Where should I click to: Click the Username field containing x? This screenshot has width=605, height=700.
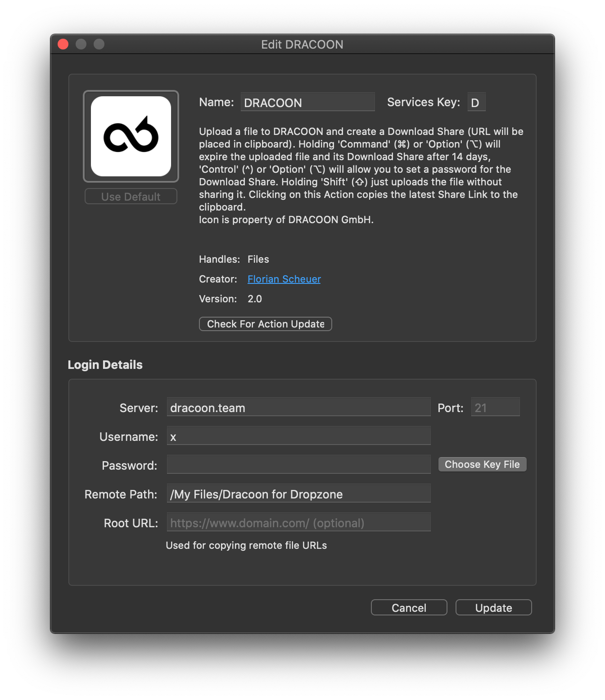pyautogui.click(x=298, y=436)
